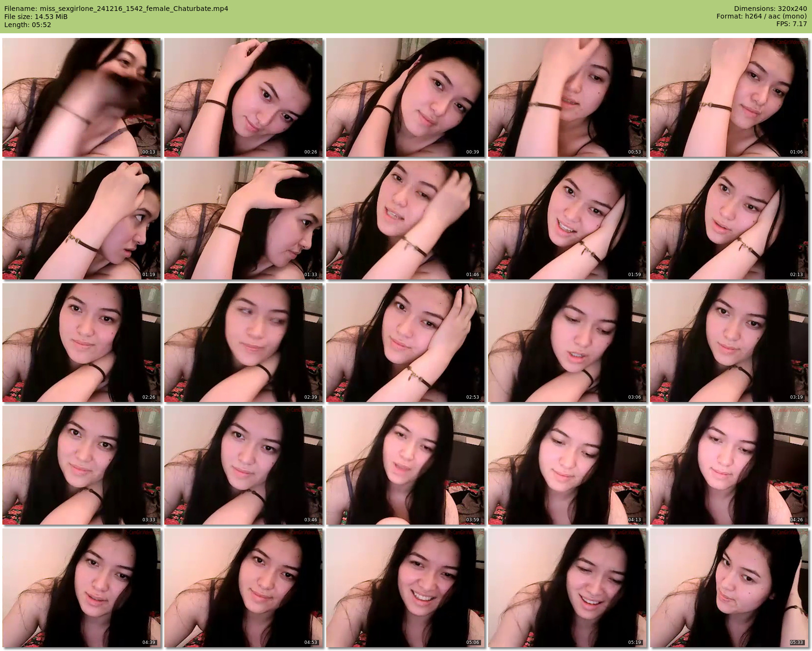Click the final frame stamped 05:33

point(729,588)
